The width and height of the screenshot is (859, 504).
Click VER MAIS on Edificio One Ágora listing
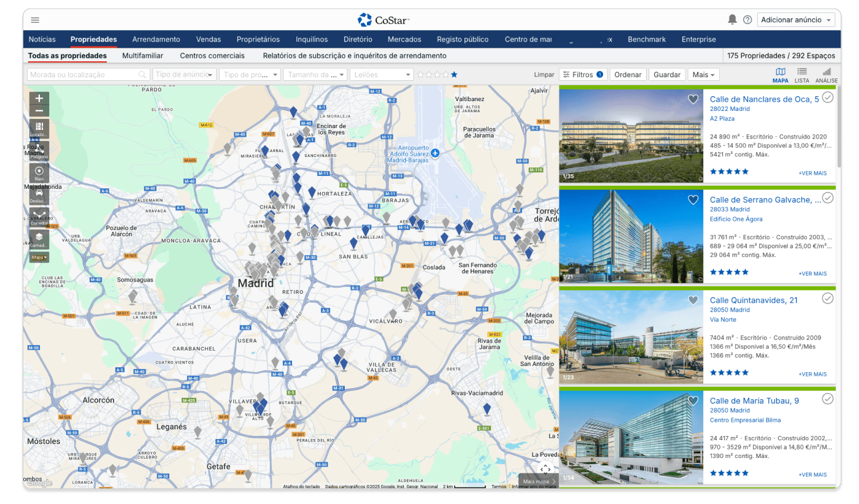(x=812, y=273)
